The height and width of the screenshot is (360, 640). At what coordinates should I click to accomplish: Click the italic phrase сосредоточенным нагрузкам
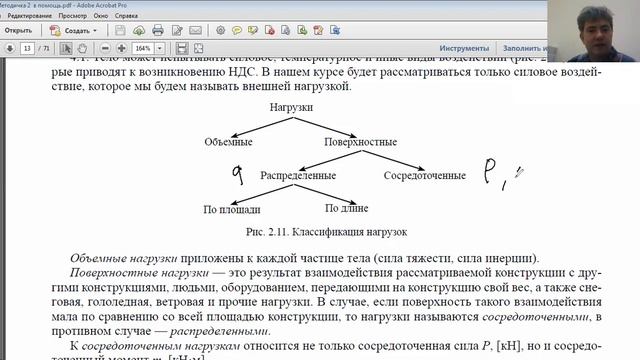pyautogui.click(x=161, y=346)
